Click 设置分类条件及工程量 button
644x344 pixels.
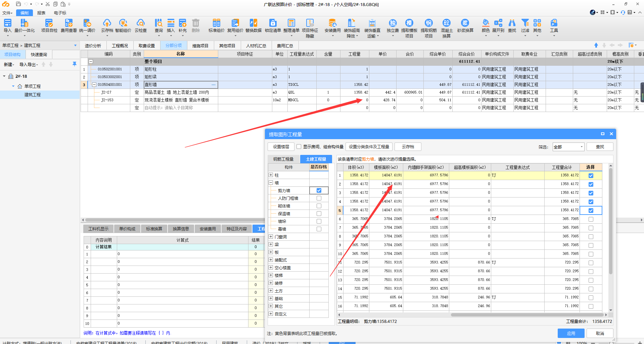coord(369,147)
